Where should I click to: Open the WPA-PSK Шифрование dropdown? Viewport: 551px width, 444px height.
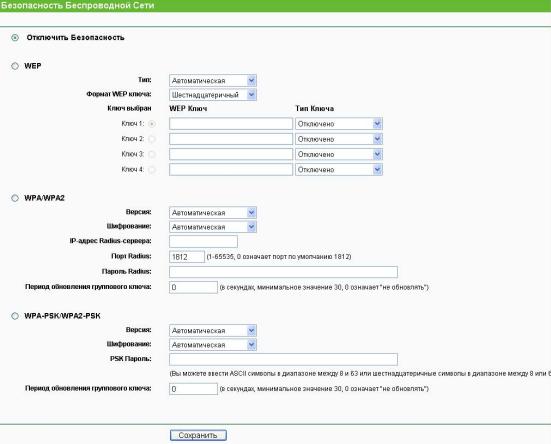pyautogui.click(x=213, y=345)
